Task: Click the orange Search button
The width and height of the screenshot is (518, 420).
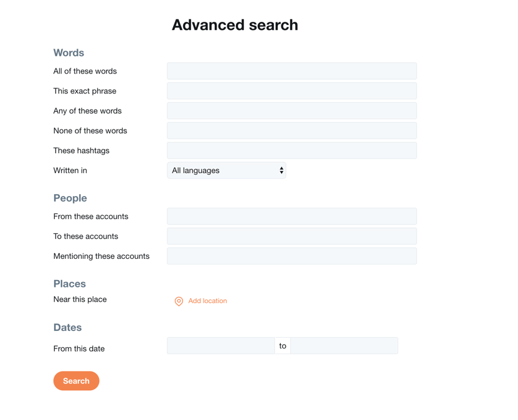Action: coord(77,381)
